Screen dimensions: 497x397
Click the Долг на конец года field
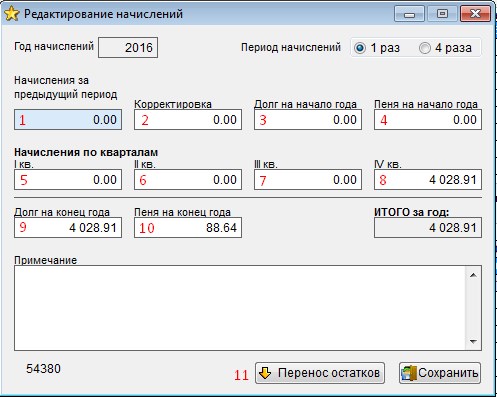pos(68,228)
